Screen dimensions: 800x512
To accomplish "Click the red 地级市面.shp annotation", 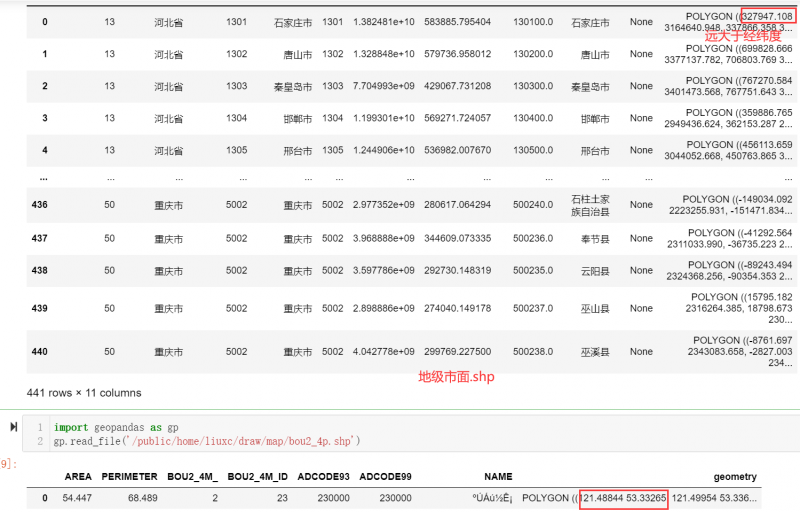I will coord(456,377).
